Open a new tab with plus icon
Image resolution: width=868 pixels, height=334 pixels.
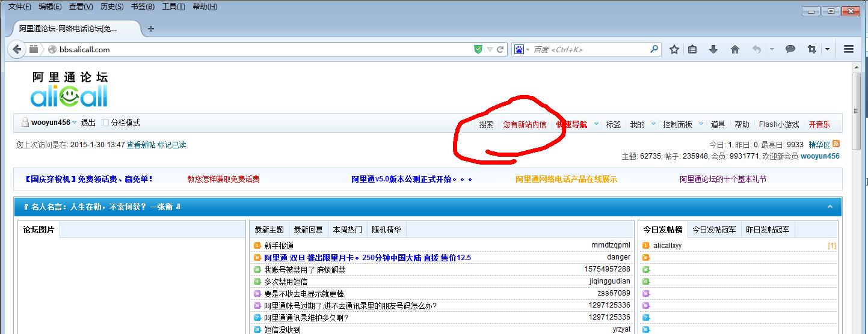[x=151, y=28]
